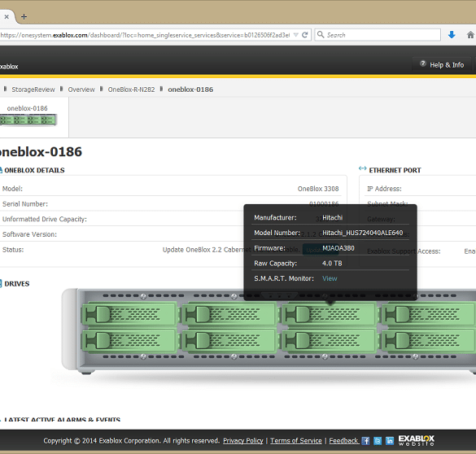Open the Terms of Service link
Image resolution: width=476 pixels, height=454 pixels.
pos(296,441)
